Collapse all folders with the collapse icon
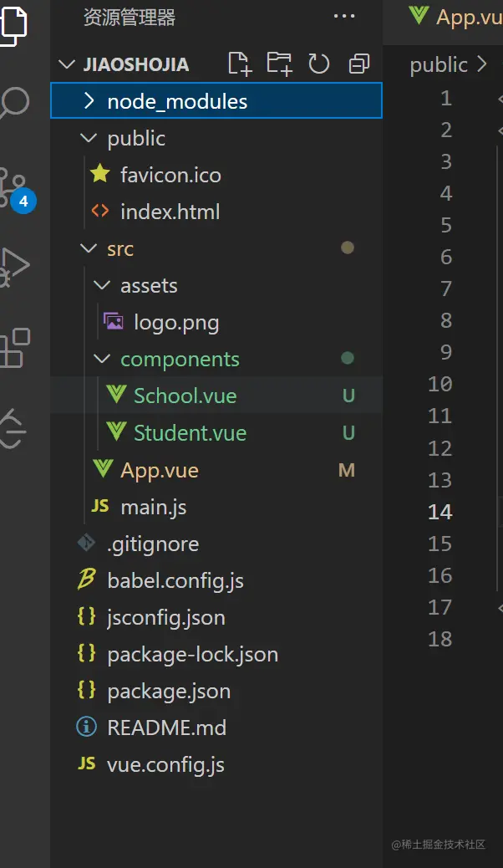Screen dimensions: 503x868 [358, 64]
